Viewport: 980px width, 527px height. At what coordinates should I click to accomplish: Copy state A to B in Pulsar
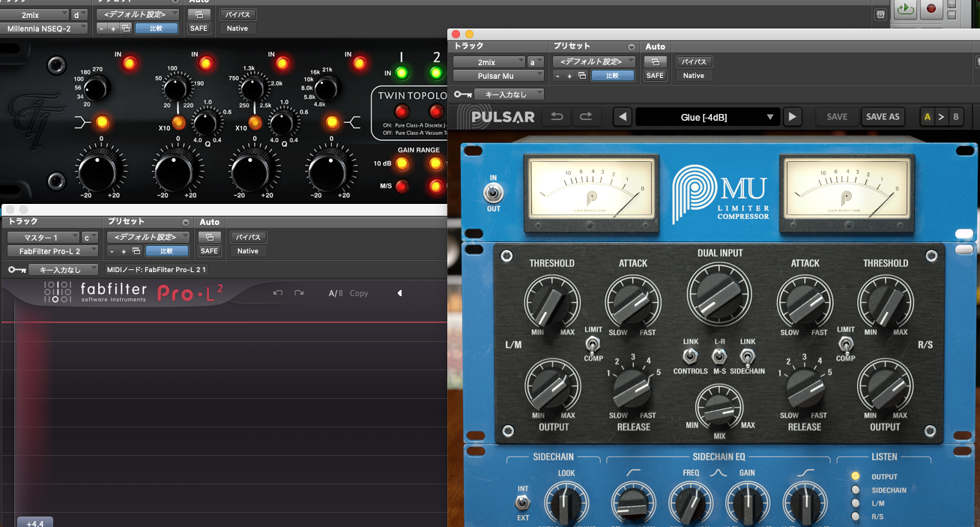coord(940,117)
